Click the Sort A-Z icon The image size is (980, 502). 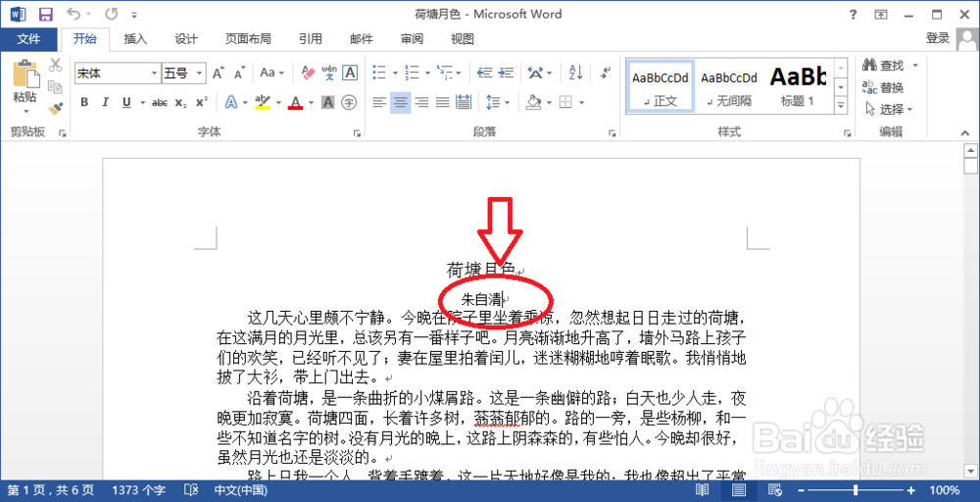tap(575, 73)
